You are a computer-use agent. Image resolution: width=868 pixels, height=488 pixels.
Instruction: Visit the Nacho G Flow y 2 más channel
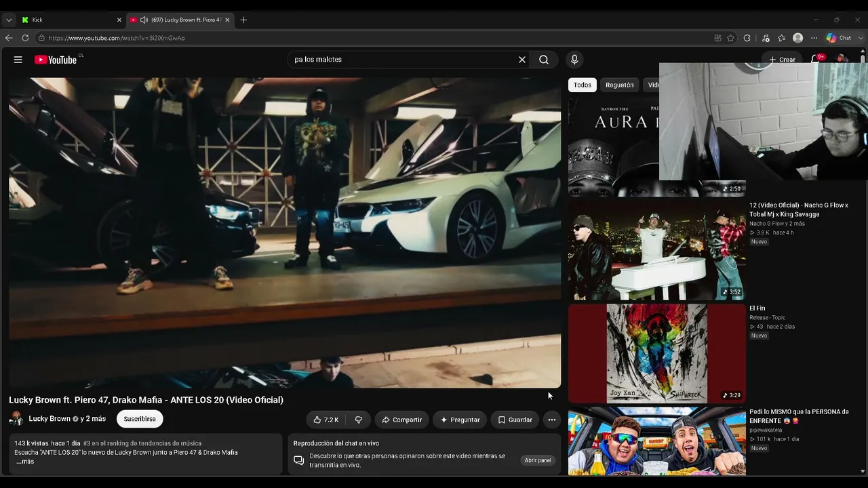point(777,224)
